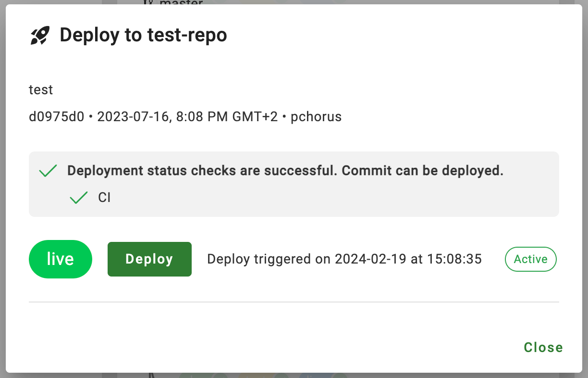Click Close to dismiss the dialog
The height and width of the screenshot is (378, 588).
(x=543, y=347)
